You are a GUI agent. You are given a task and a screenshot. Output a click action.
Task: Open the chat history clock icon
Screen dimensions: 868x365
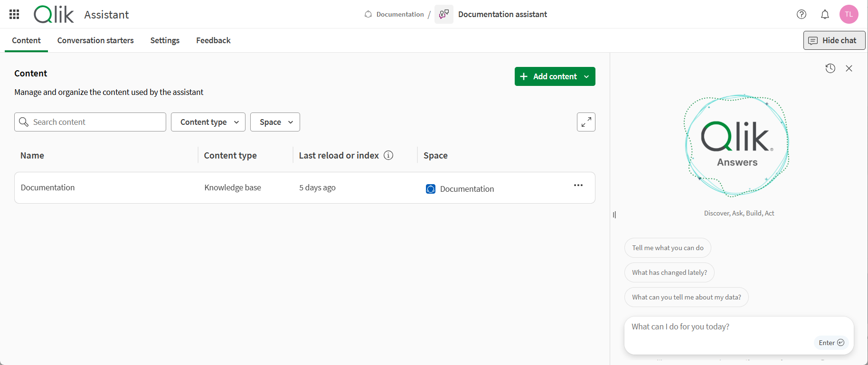830,68
